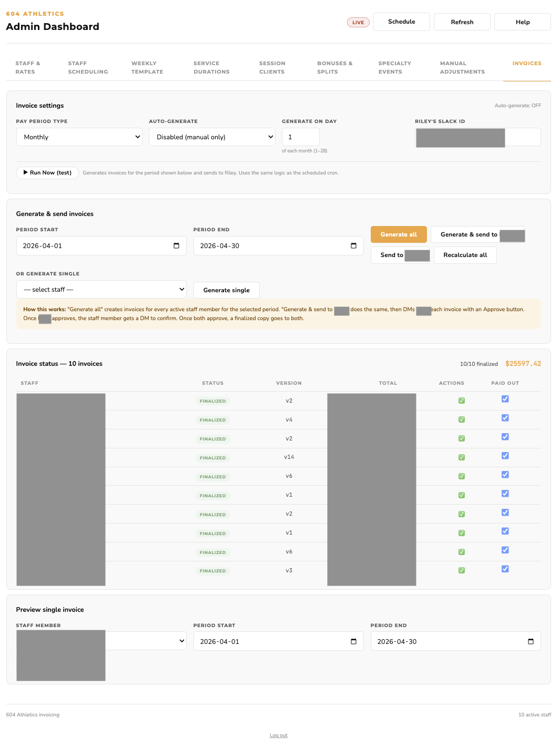Click the FINALIZED badge in v14 row
This screenshot has width=560, height=748.
(x=213, y=458)
